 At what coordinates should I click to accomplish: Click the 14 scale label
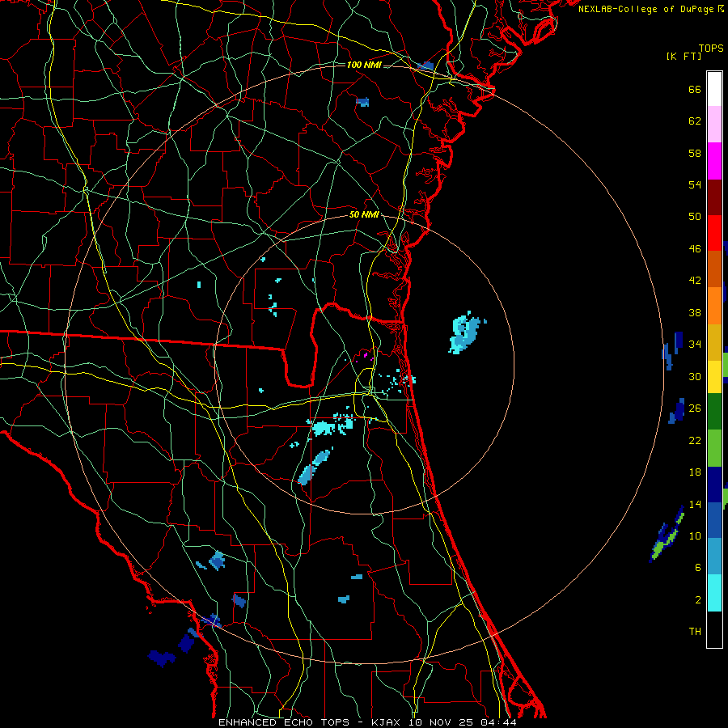(x=695, y=504)
